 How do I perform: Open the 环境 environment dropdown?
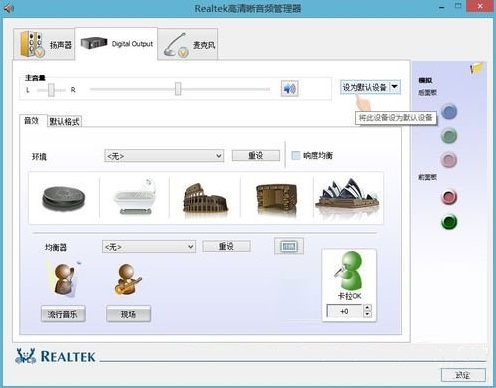point(164,156)
